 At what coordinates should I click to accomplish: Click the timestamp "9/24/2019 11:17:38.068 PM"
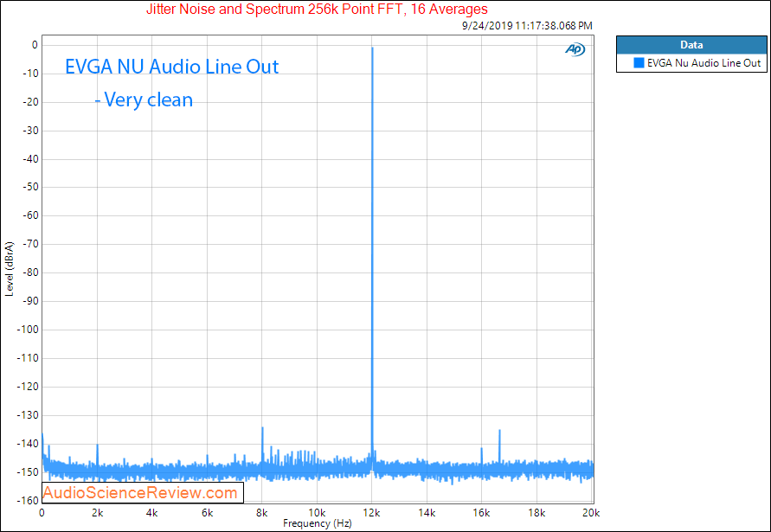(527, 26)
